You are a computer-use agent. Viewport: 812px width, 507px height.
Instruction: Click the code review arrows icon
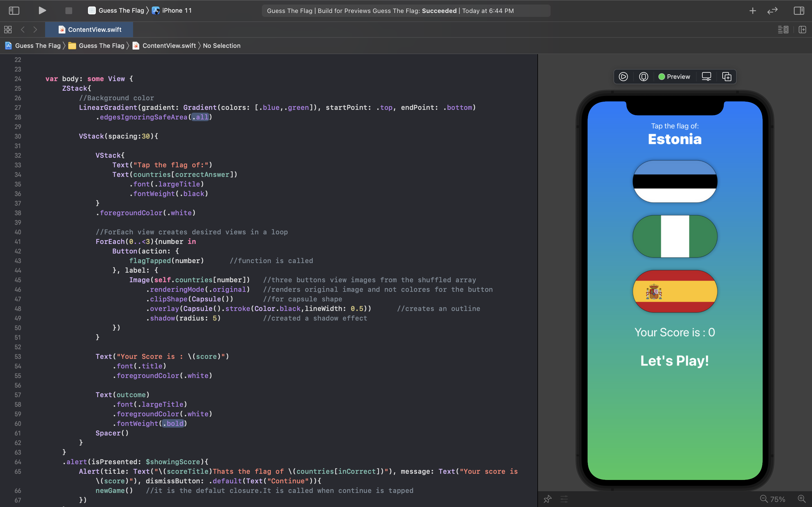click(773, 10)
